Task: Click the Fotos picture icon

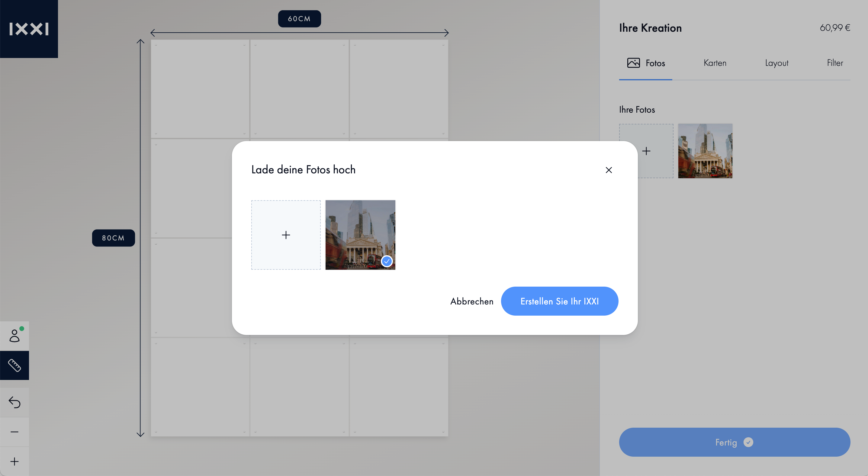Action: [x=633, y=63]
